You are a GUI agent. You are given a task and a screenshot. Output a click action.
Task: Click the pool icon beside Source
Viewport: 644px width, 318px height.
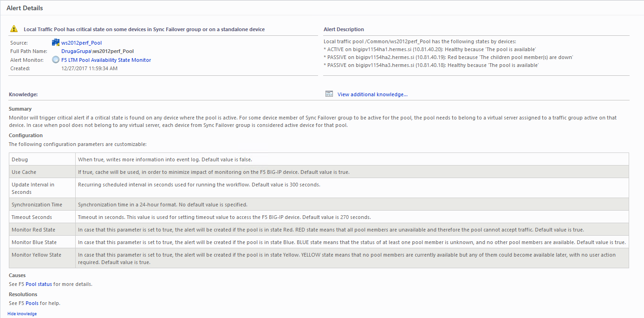click(x=56, y=43)
